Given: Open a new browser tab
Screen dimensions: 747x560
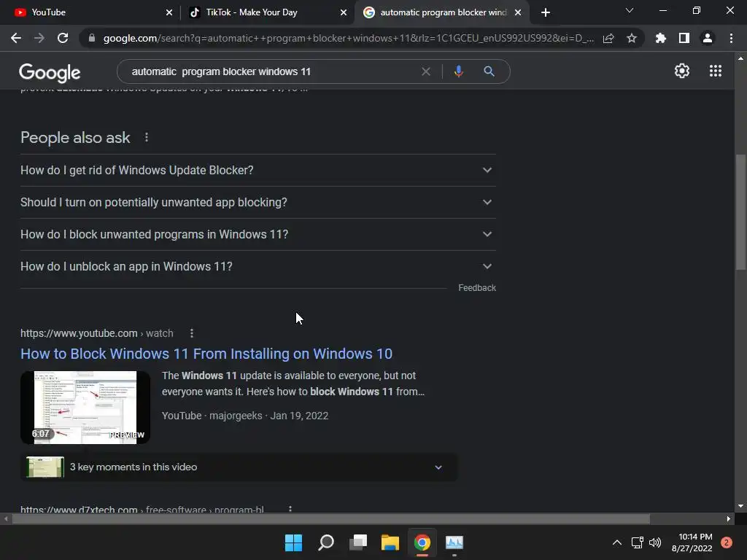Looking at the screenshot, I should tap(546, 12).
